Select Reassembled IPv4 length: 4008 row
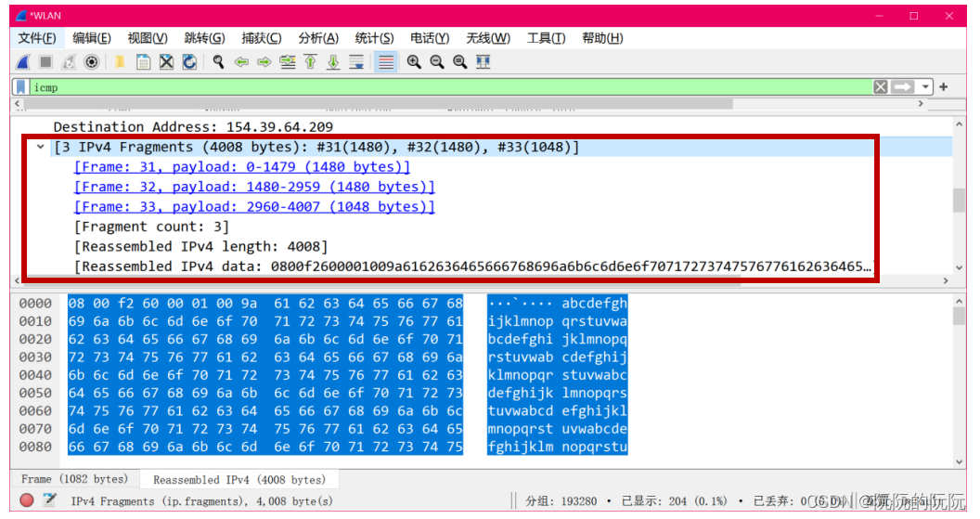980x519 pixels. (200, 246)
